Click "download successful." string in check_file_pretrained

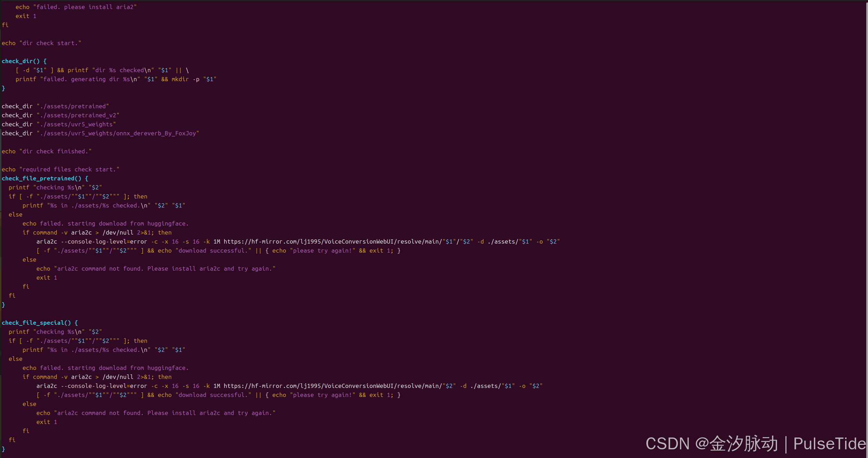[213, 251]
